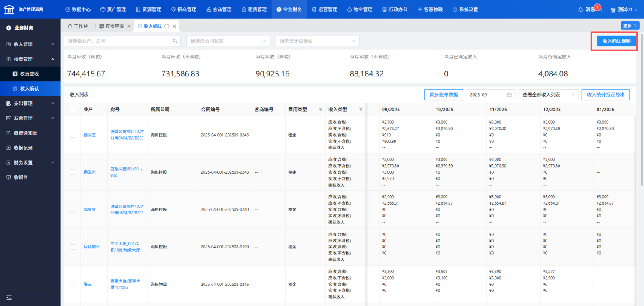644x306 pixels.
Task: Click contract number 2025-04-001-202508-0199
Action: click(225, 247)
